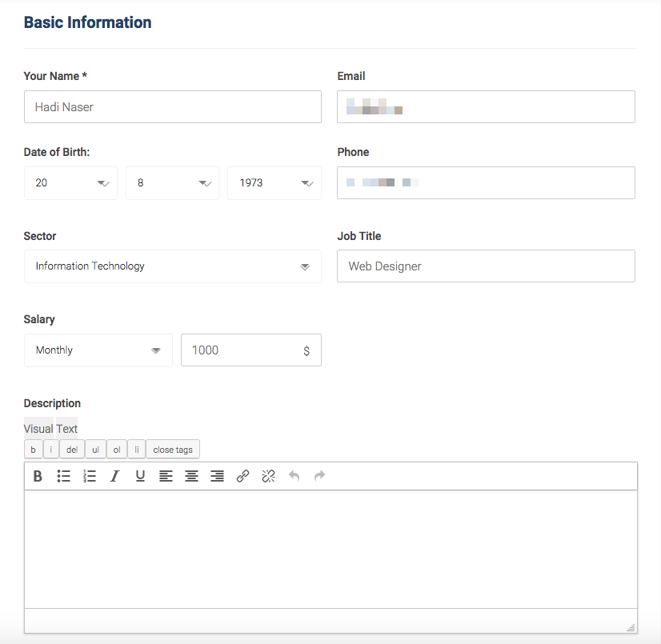Viewport: 661px width, 644px height.
Task: Click the Your Name text field
Action: point(172,106)
